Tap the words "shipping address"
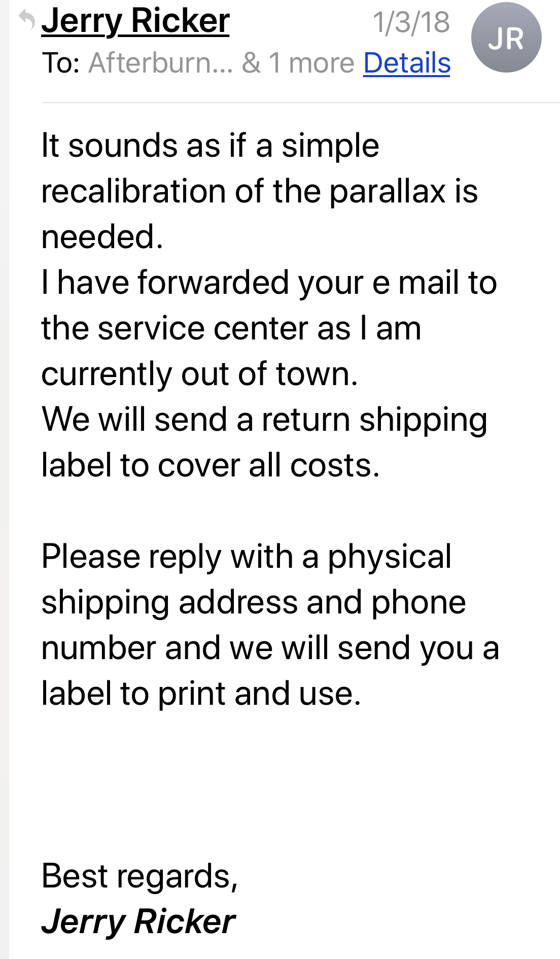560x959 pixels. pyautogui.click(x=169, y=602)
